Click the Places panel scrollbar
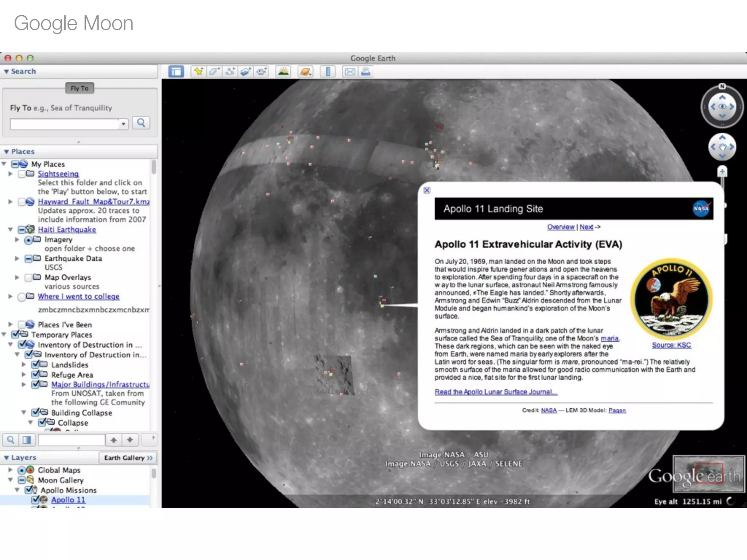747x560 pixels. pos(154,167)
